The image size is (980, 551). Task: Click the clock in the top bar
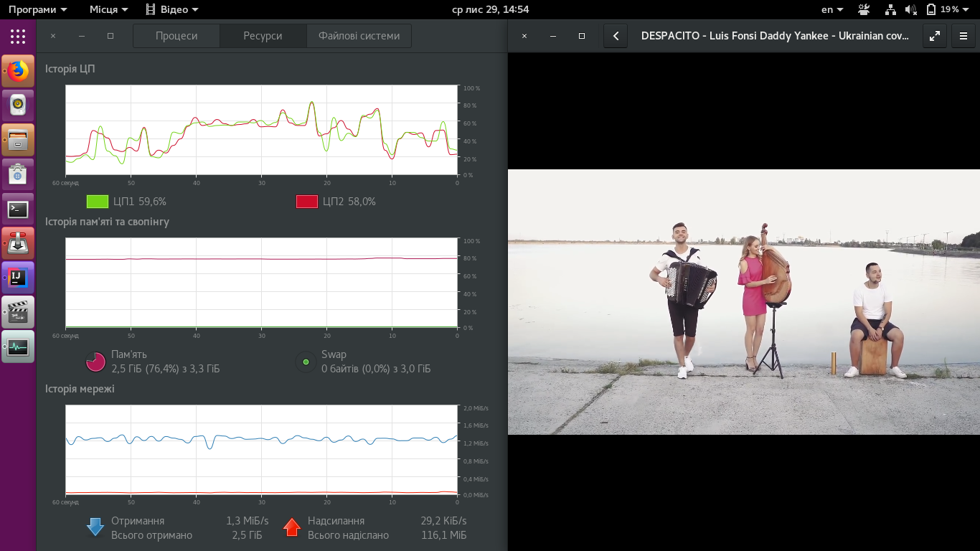point(490,9)
